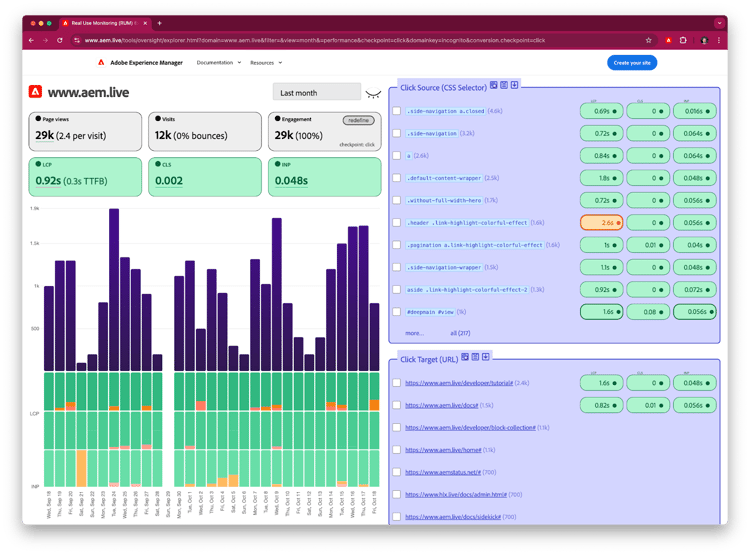The height and width of the screenshot is (554, 750).
Task: Click the first copy icon after Click Source heading
Action: [x=494, y=85]
